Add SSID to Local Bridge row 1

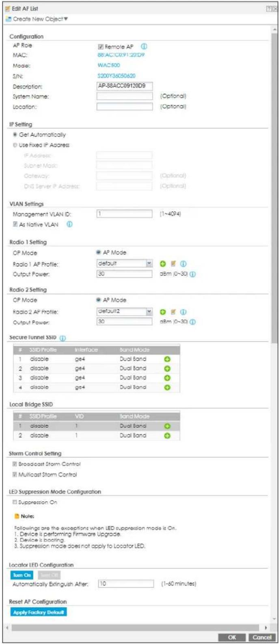tap(167, 426)
